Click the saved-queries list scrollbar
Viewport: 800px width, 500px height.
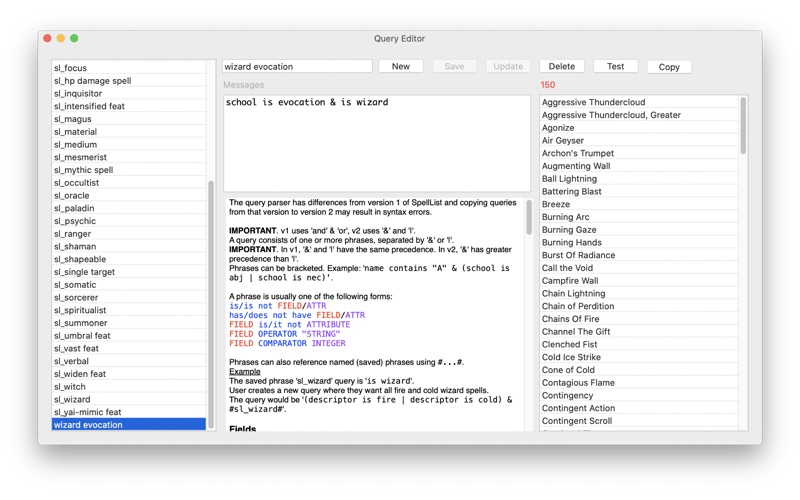click(x=211, y=304)
